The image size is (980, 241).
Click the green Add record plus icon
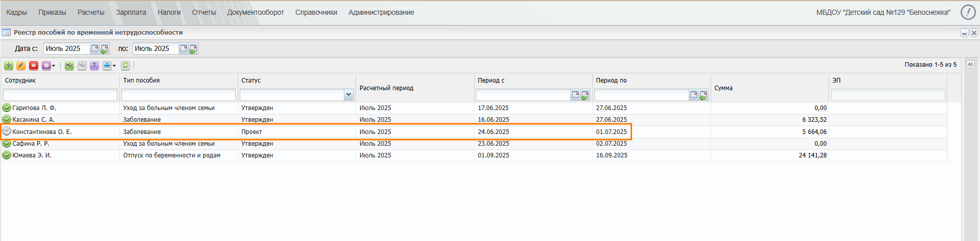click(x=9, y=66)
